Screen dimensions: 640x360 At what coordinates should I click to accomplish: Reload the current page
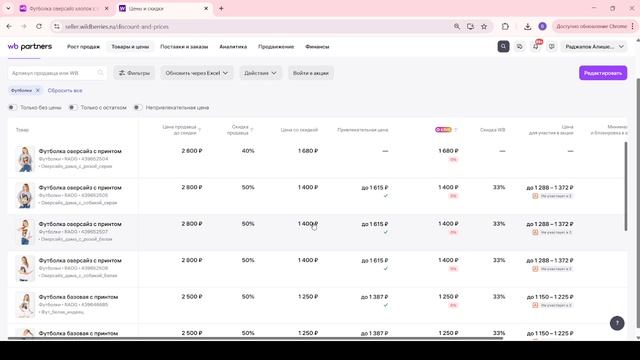[39, 26]
